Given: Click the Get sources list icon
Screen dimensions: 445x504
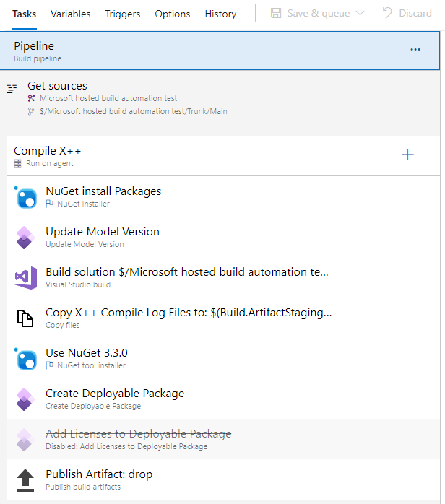Looking at the screenshot, I should [x=12, y=88].
